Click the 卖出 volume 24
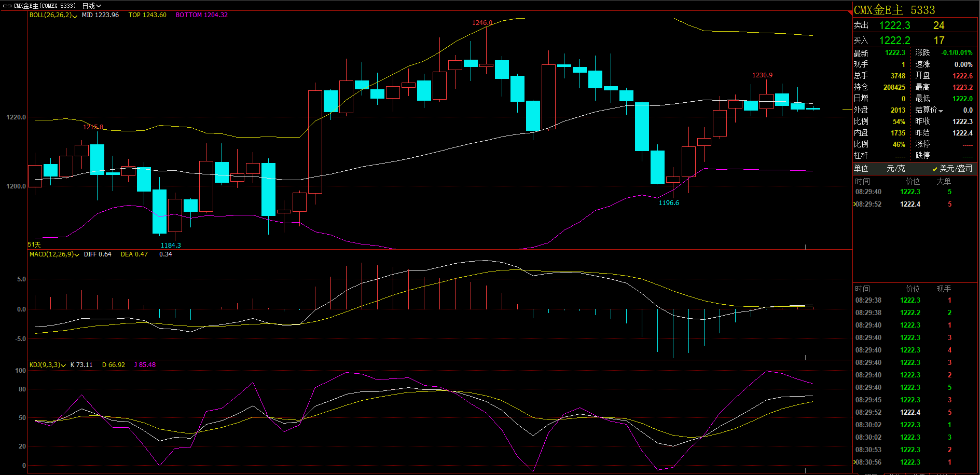Screen dimensions: 980x475 coord(938,25)
